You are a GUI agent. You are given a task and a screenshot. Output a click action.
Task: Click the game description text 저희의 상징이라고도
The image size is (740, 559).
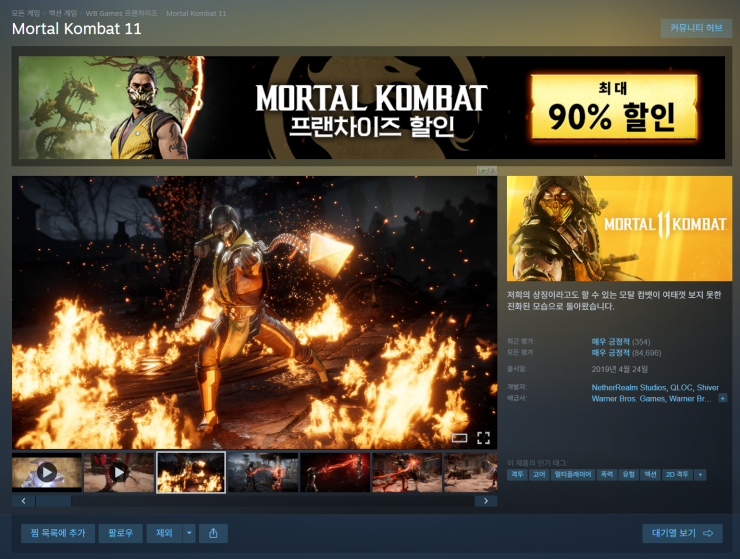tap(614, 300)
